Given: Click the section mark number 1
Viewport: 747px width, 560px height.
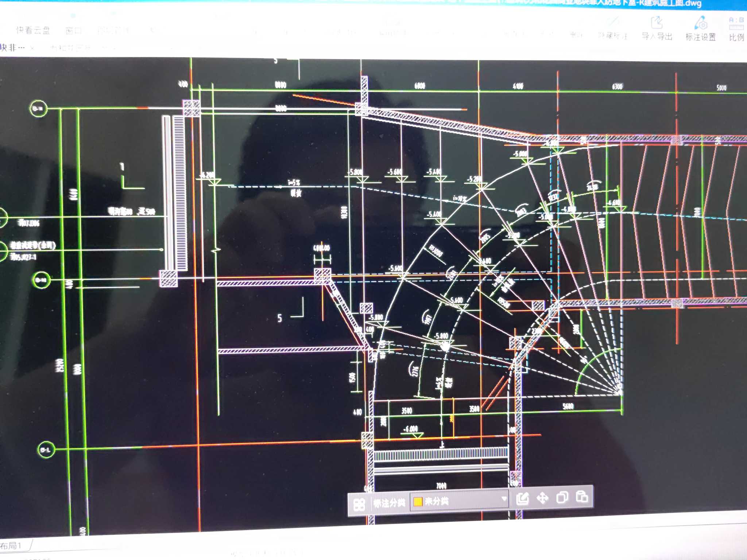Looking at the screenshot, I should [x=122, y=167].
